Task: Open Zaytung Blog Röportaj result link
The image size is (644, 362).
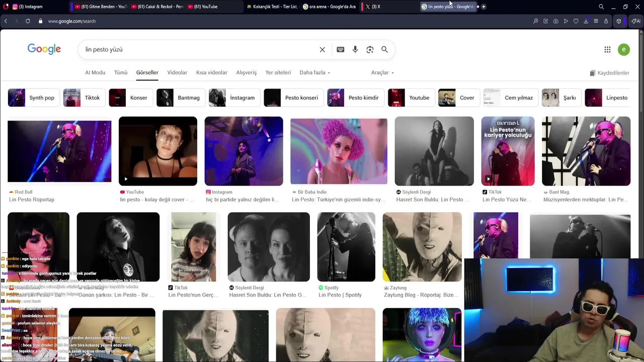Action: click(422, 295)
